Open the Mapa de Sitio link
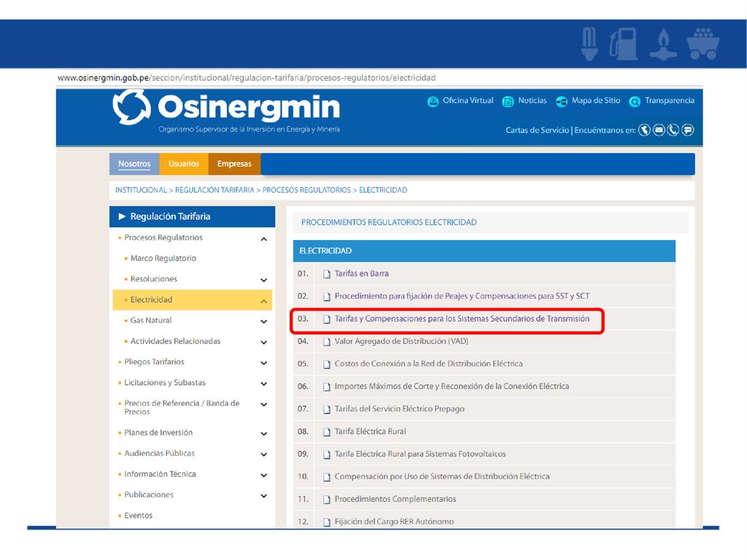The height and width of the screenshot is (560, 747). pyautogui.click(x=596, y=101)
